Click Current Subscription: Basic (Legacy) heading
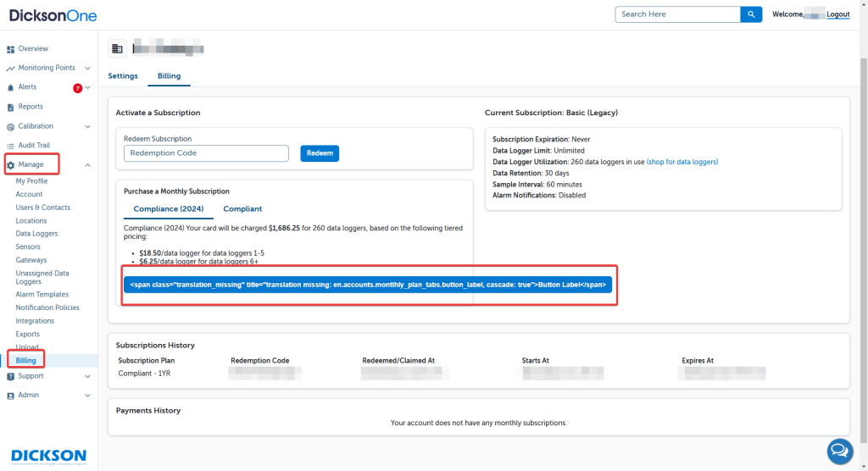The image size is (868, 471). point(551,113)
